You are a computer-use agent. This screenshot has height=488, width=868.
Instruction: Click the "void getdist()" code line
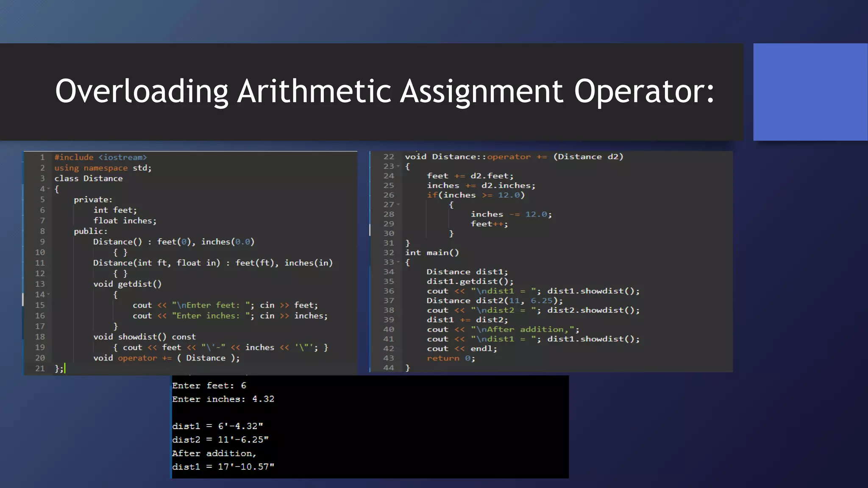coord(127,284)
